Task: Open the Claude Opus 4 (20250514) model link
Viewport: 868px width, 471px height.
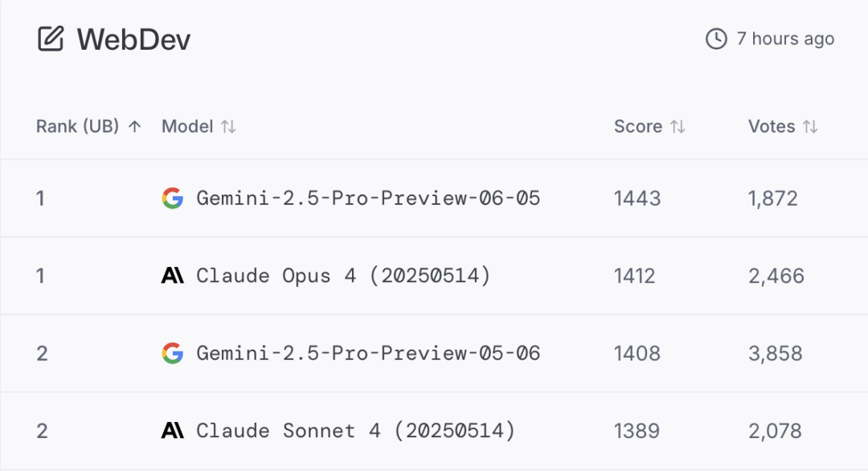Action: pyautogui.click(x=343, y=276)
